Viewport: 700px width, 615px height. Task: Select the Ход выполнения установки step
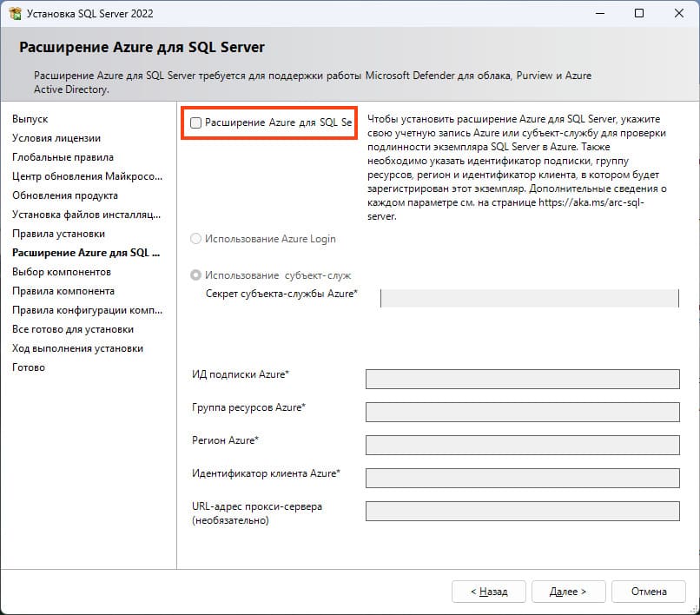[x=77, y=348]
